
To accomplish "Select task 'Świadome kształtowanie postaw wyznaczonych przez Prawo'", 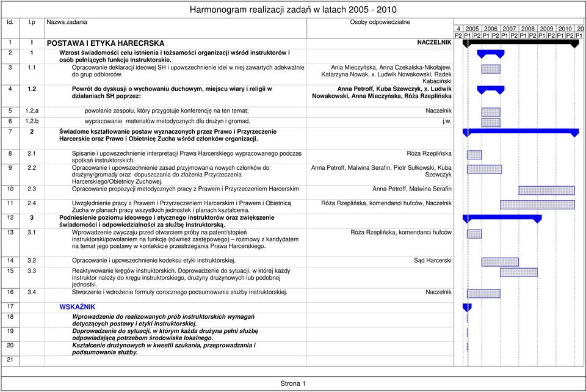I will (x=168, y=135).
